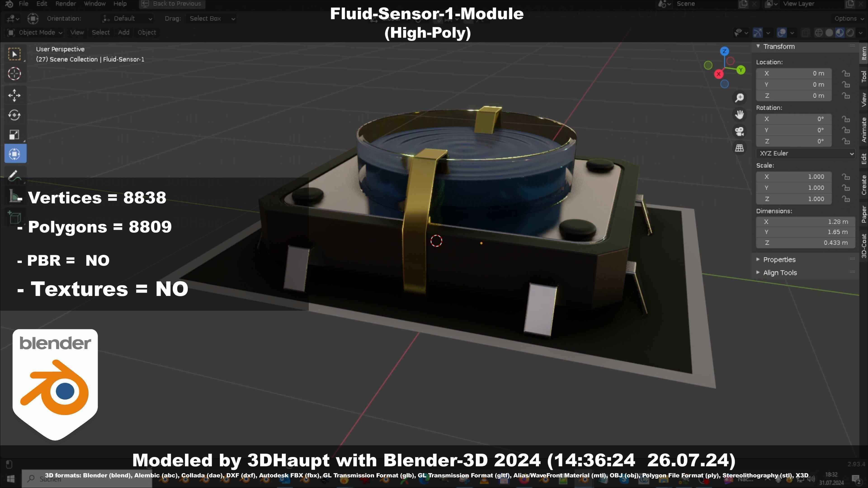Toggle the Show Gizmo button
868x488 pixels.
point(757,33)
